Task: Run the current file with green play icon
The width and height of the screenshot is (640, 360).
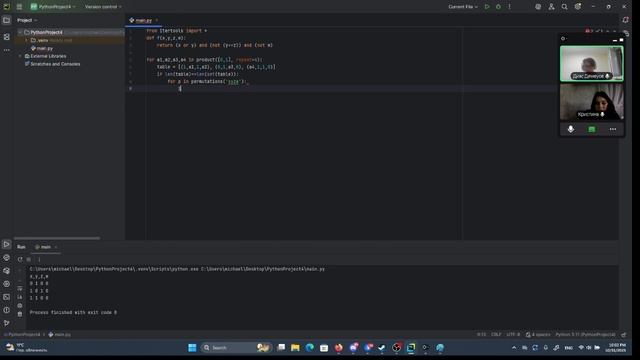Action: coord(487,7)
